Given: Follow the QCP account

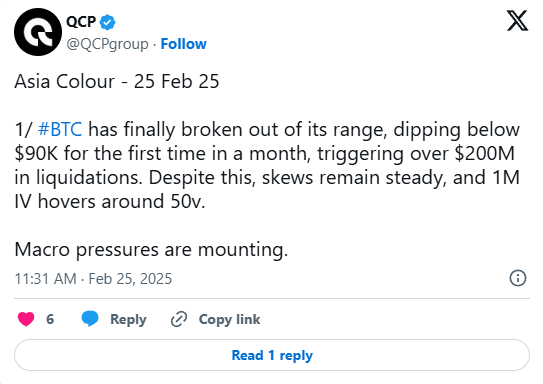Looking at the screenshot, I should click(x=184, y=44).
